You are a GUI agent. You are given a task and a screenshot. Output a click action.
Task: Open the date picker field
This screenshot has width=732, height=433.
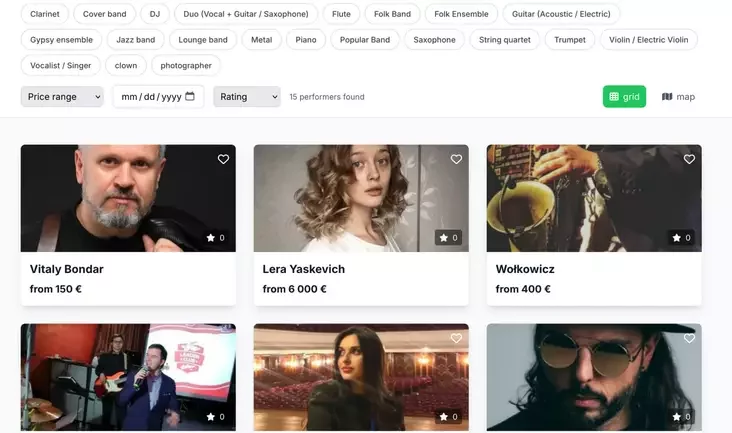click(152, 97)
